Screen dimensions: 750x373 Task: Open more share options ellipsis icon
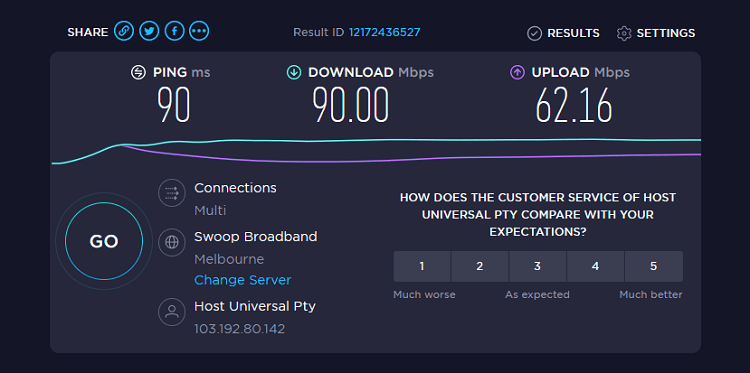(x=199, y=32)
